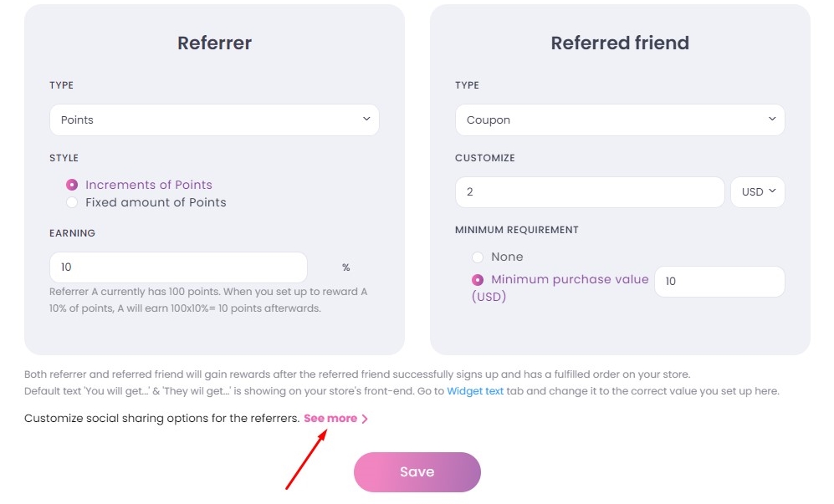Click the Save button
This screenshot has height=504, width=834.
tap(417, 471)
